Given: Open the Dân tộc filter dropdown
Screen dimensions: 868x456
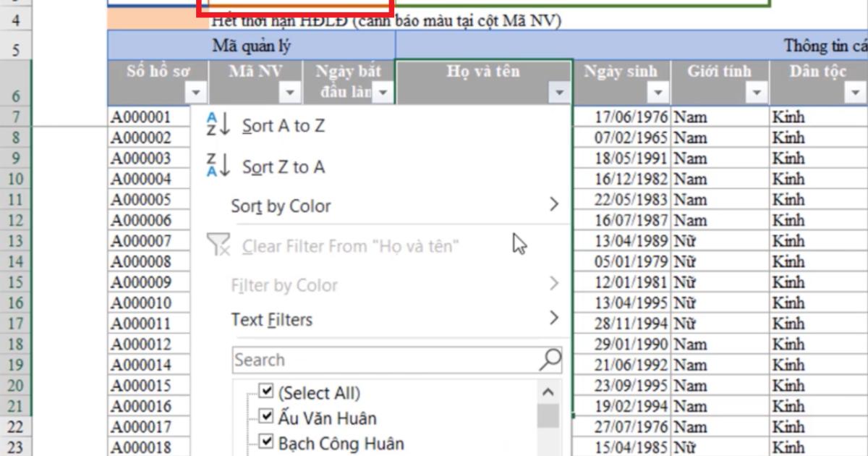Looking at the screenshot, I should coord(854,92).
